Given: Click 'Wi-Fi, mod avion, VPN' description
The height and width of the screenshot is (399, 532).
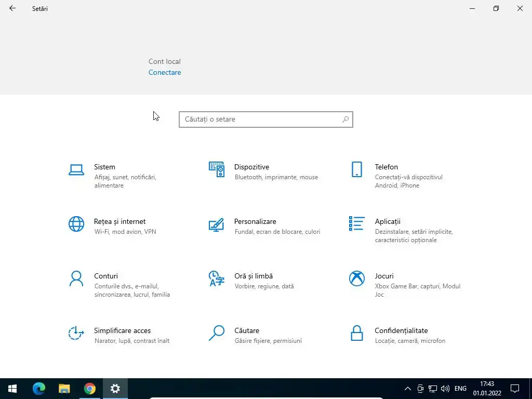Looking at the screenshot, I should click(125, 232).
